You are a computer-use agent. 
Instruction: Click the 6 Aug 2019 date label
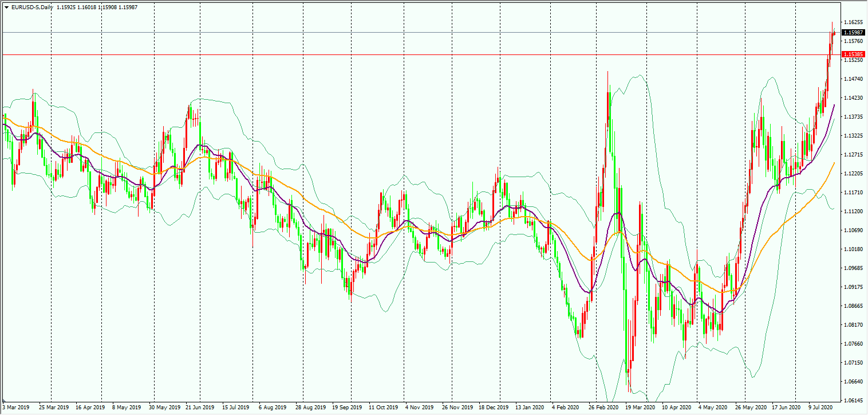273,408
